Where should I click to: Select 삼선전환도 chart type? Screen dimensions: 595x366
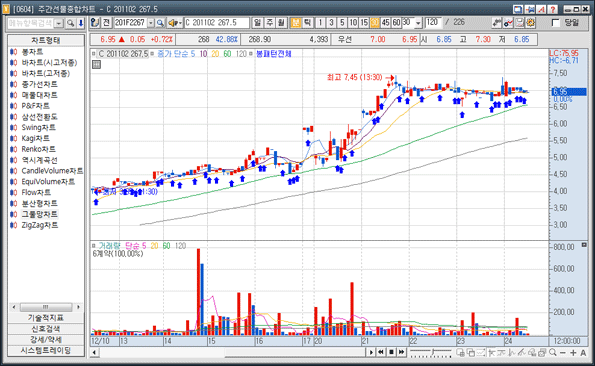[39, 117]
